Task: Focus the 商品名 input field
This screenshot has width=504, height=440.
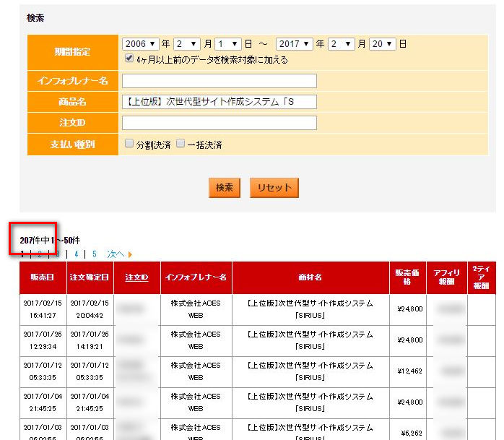Action: coord(220,102)
